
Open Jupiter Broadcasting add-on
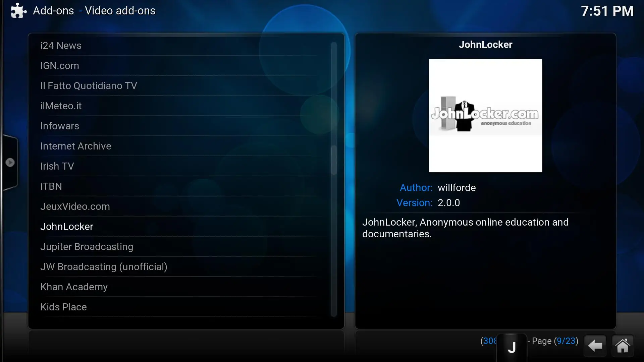point(178,247)
